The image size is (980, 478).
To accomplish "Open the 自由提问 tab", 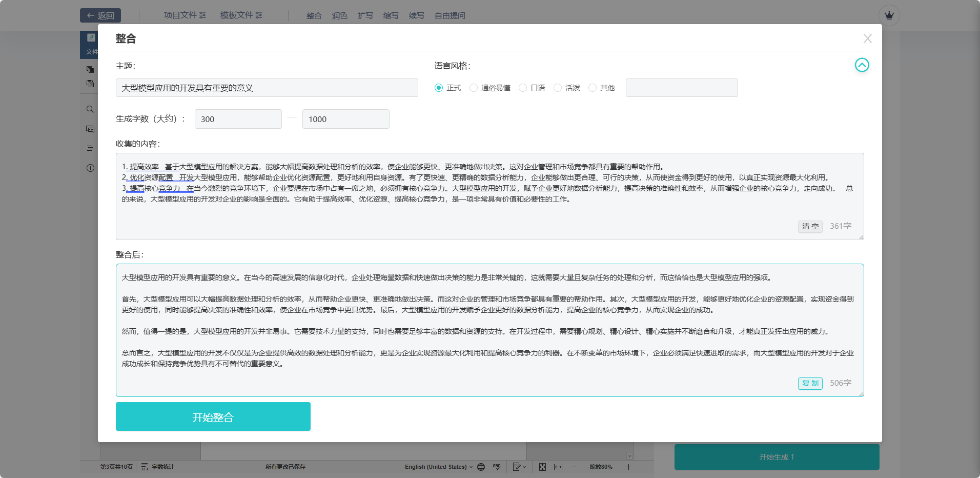I will [450, 16].
